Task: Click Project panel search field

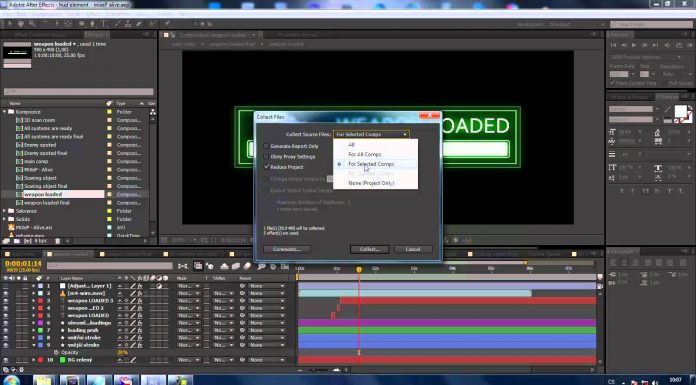Action: [x=79, y=91]
